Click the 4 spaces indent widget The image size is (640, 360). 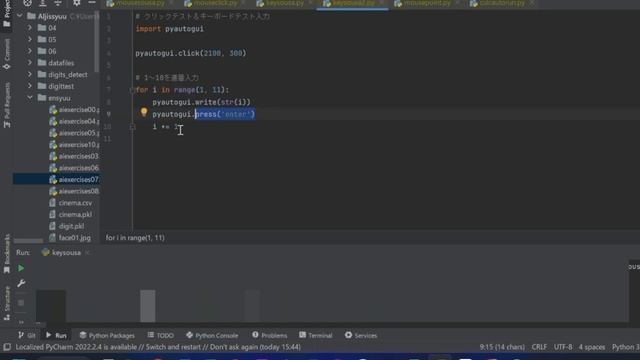coord(592,347)
